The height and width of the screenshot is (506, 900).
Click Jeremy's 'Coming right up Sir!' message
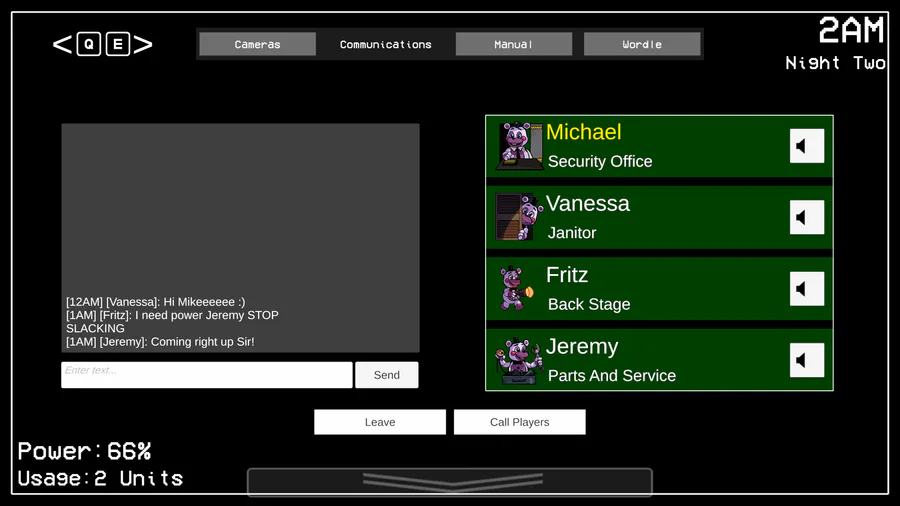click(x=160, y=341)
